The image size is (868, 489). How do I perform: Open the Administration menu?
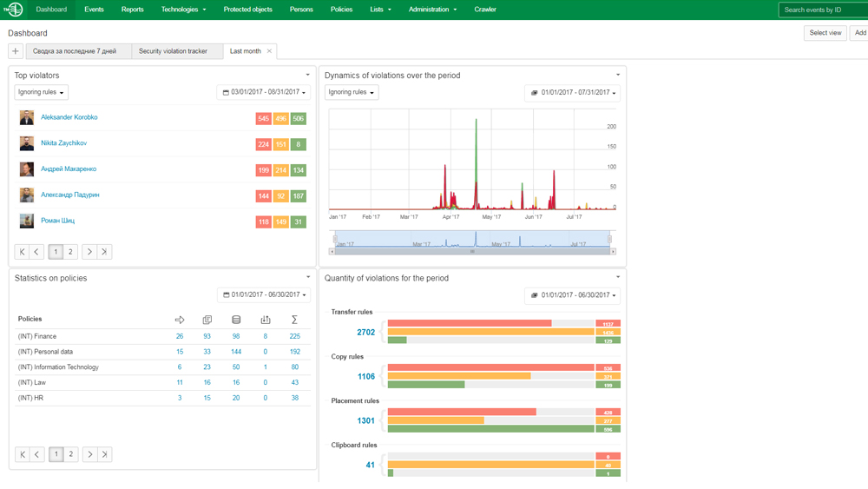pos(432,10)
